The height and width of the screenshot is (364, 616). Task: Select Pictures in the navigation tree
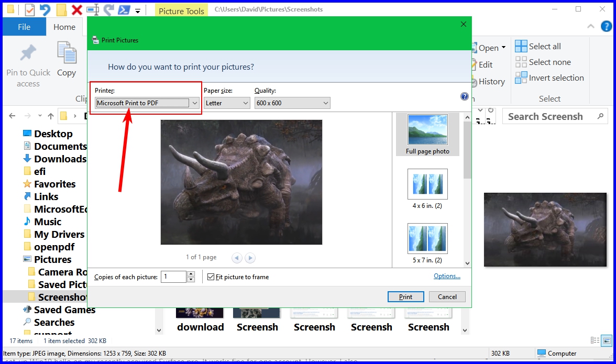tap(47, 259)
